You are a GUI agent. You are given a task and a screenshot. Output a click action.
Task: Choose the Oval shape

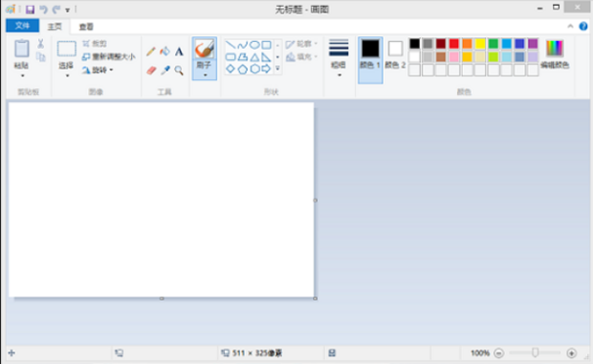pyautogui.click(x=254, y=45)
